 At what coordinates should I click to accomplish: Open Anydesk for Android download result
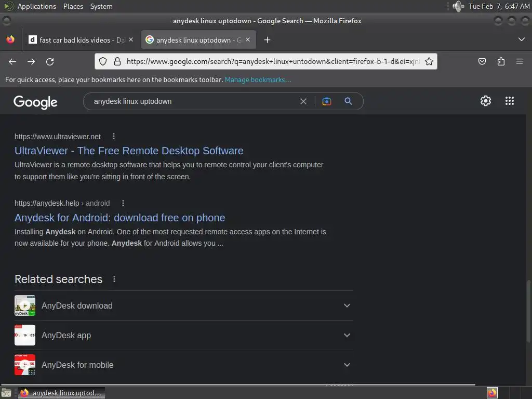point(120,218)
